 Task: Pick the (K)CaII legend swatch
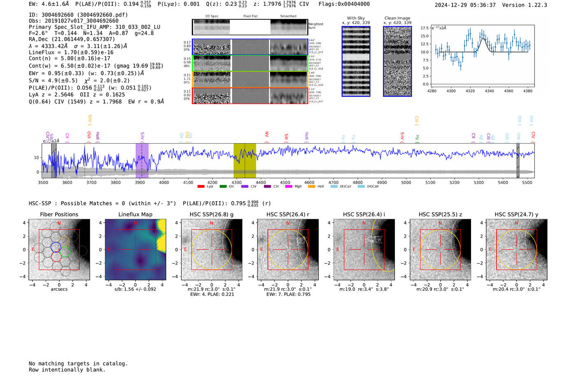[334, 186]
